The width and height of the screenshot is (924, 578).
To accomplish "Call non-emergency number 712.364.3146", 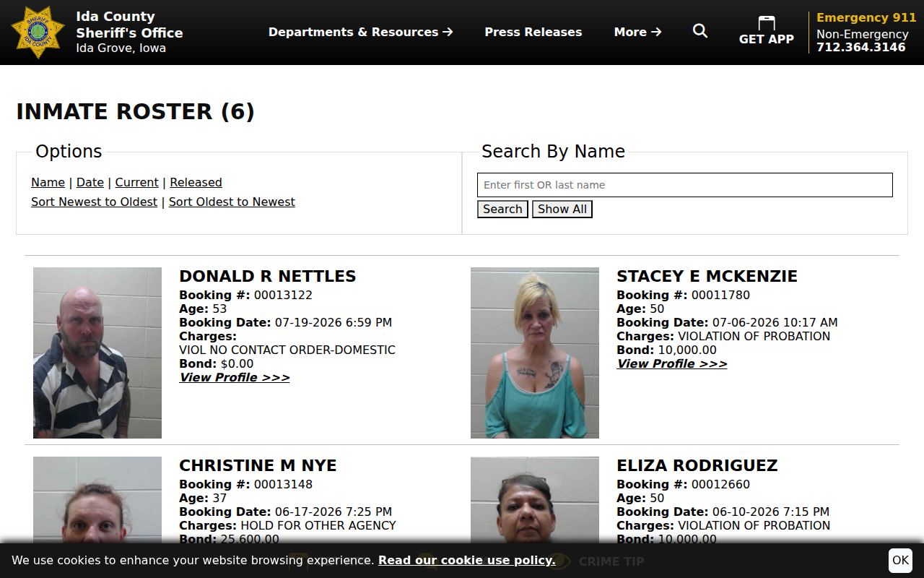I will pos(861,47).
